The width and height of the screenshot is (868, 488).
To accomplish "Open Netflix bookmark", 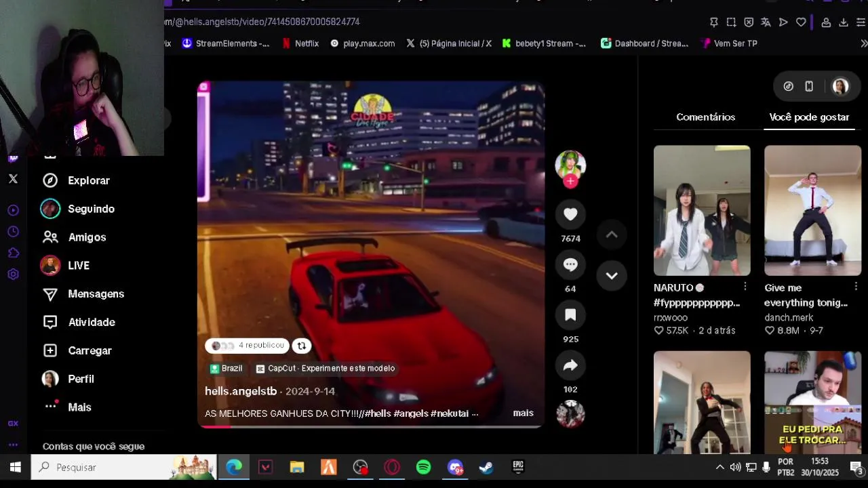I will click(x=300, y=43).
